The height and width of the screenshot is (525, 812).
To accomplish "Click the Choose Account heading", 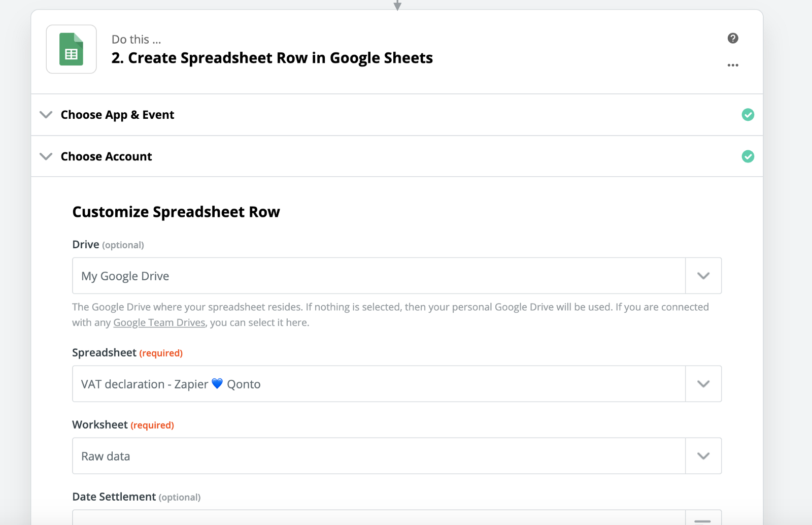I will (x=107, y=156).
